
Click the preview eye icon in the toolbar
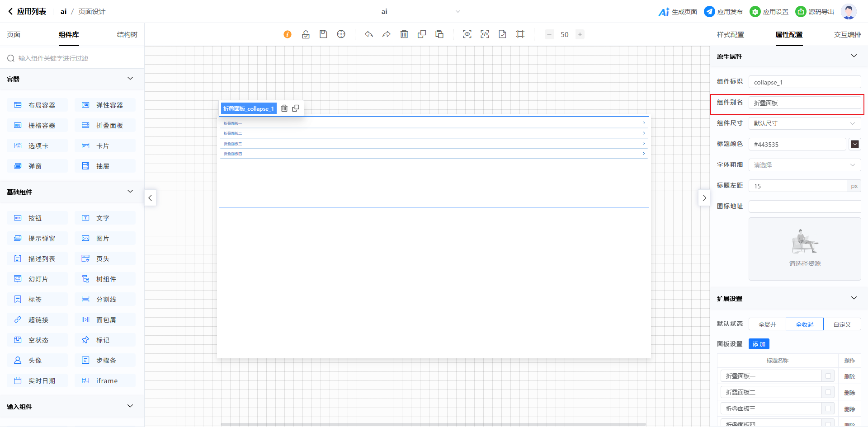[x=467, y=34]
